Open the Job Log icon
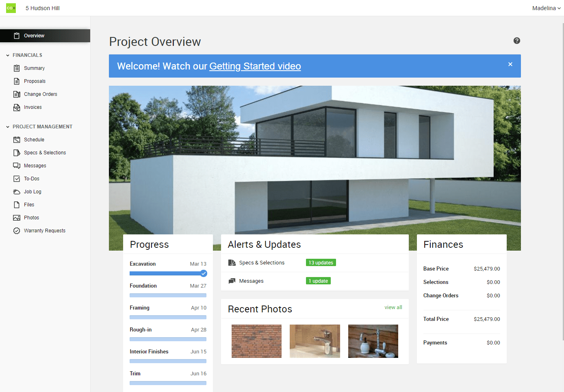Viewport: 564px width, 392px height. pyautogui.click(x=17, y=191)
